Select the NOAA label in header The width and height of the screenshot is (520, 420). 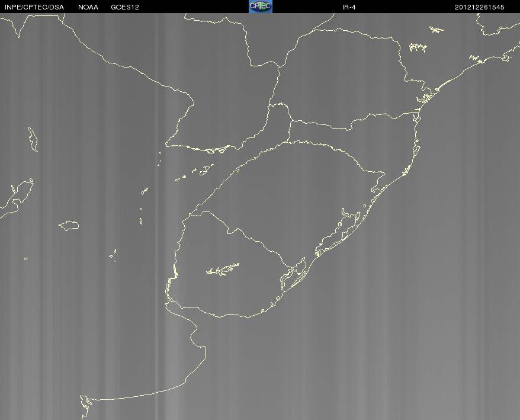(88, 7)
